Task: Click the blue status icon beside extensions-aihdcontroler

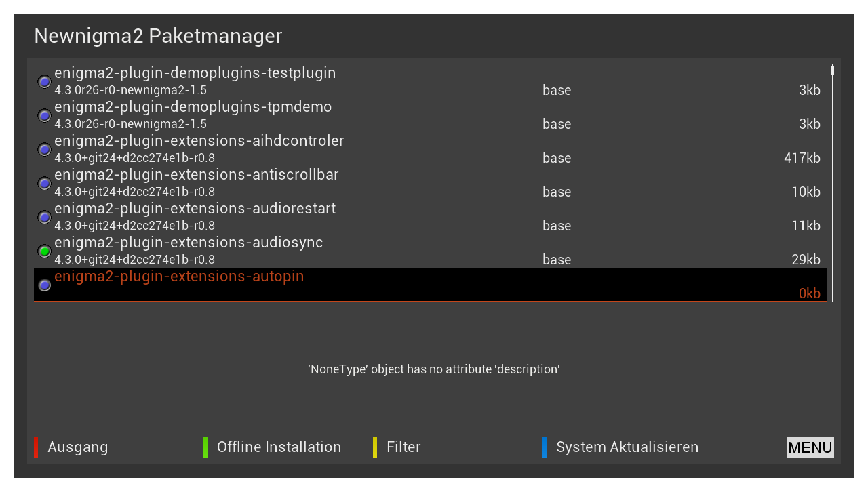Action: [45, 150]
